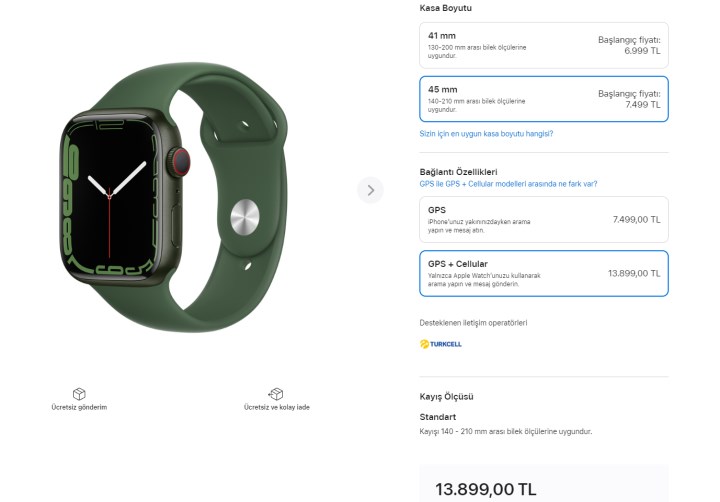Image resolution: width=720 pixels, height=502 pixels.
Task: Click the Ücretsiz gönderim label
Action: [79, 407]
